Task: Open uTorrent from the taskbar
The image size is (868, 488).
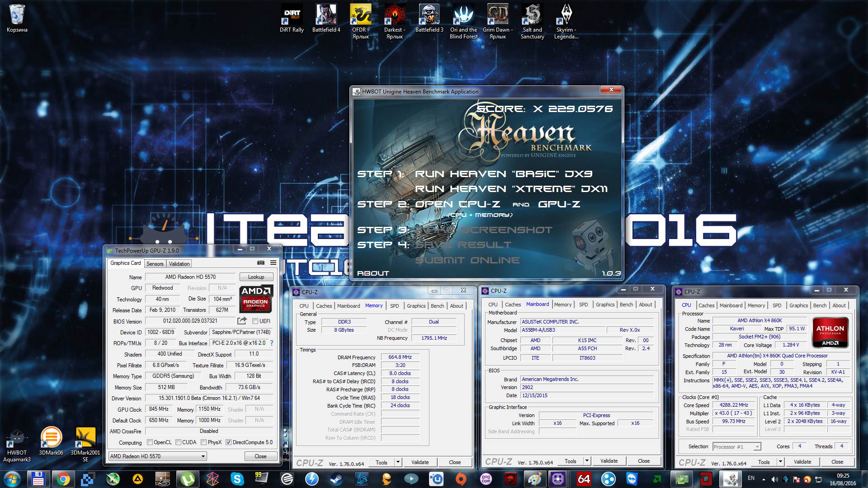Action: pos(187,479)
